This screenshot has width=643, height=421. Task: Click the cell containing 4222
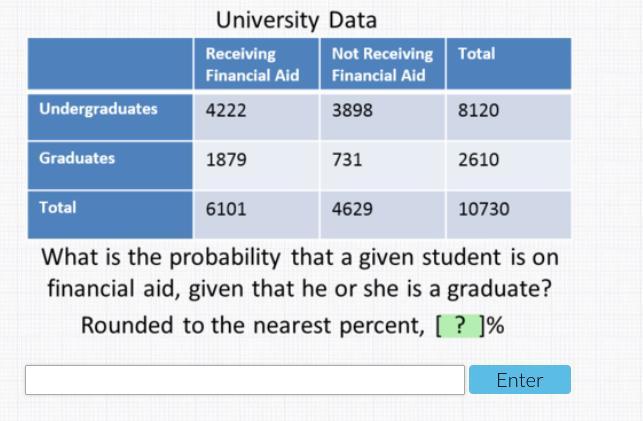pos(225,110)
